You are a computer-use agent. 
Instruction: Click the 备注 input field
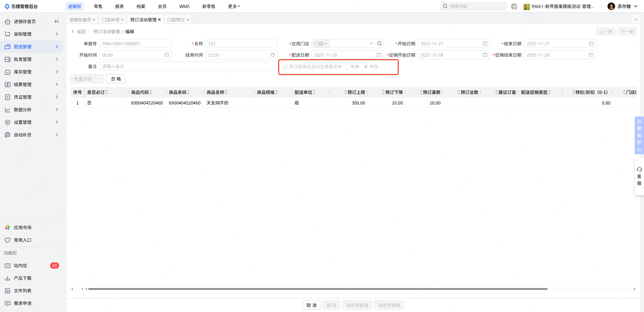188,66
